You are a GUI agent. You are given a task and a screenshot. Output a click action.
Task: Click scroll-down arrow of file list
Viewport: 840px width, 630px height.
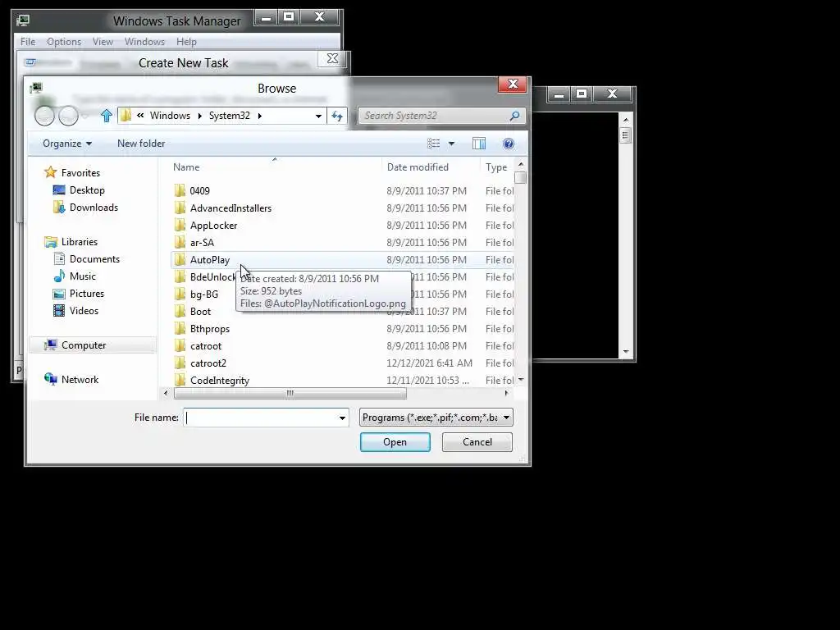click(520, 379)
